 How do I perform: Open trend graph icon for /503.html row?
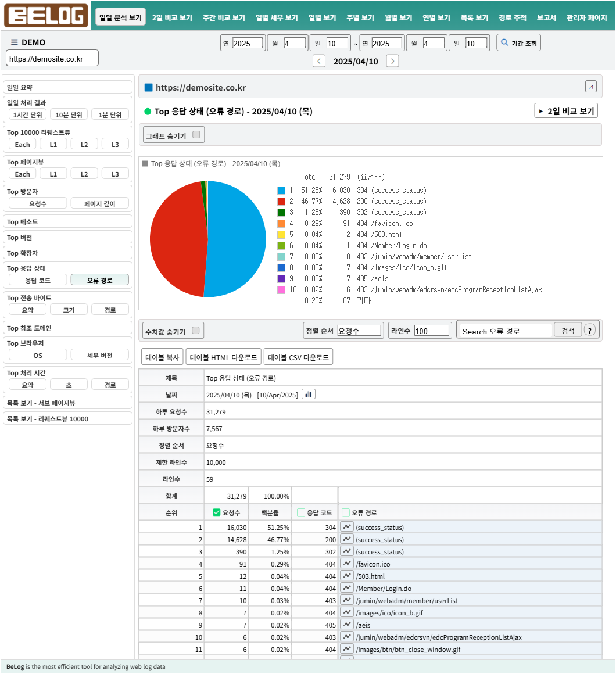click(347, 576)
